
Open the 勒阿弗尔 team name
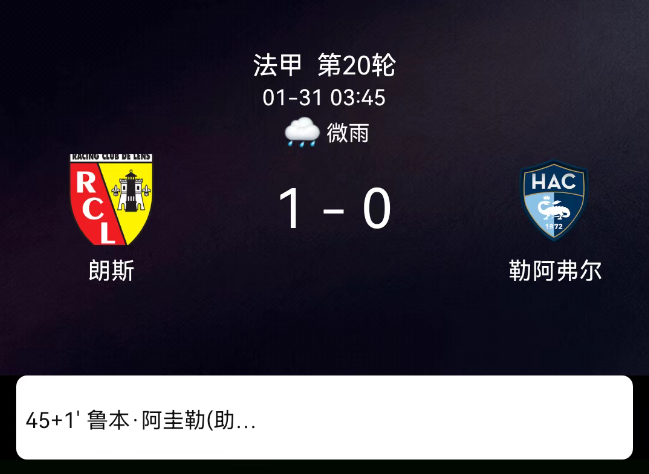point(555,271)
